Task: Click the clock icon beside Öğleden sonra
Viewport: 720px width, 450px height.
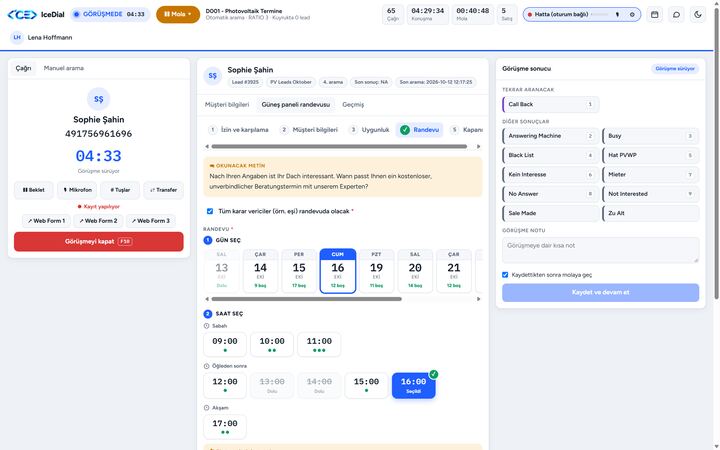Action: pos(206,366)
